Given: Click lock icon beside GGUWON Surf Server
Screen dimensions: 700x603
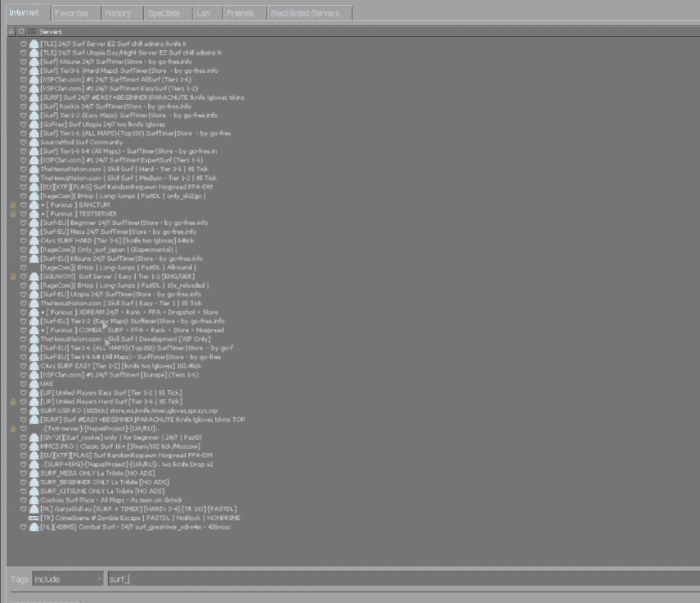Looking at the screenshot, I should point(12,277).
